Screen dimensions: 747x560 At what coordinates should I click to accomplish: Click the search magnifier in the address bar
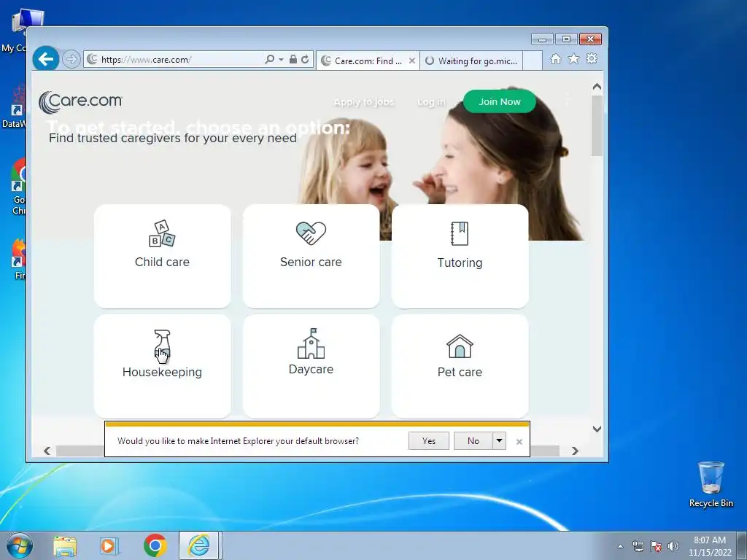pyautogui.click(x=269, y=59)
